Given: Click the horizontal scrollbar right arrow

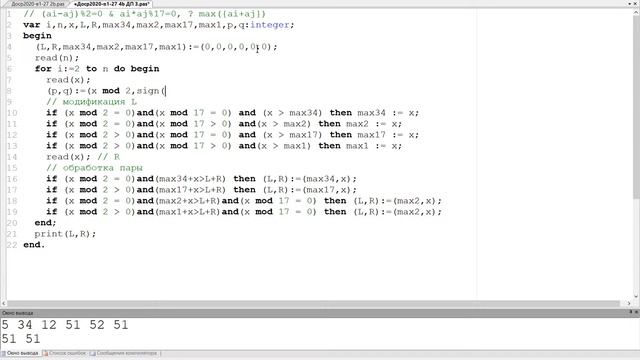Looking at the screenshot, I should [x=629, y=303].
